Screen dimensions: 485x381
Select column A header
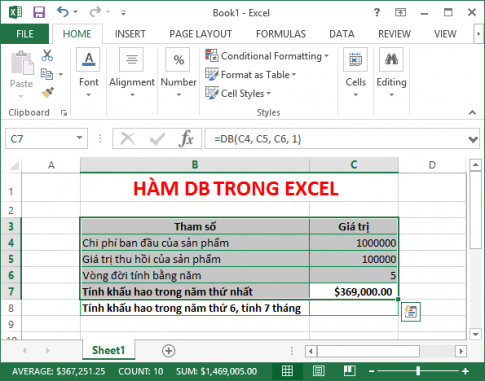(51, 165)
